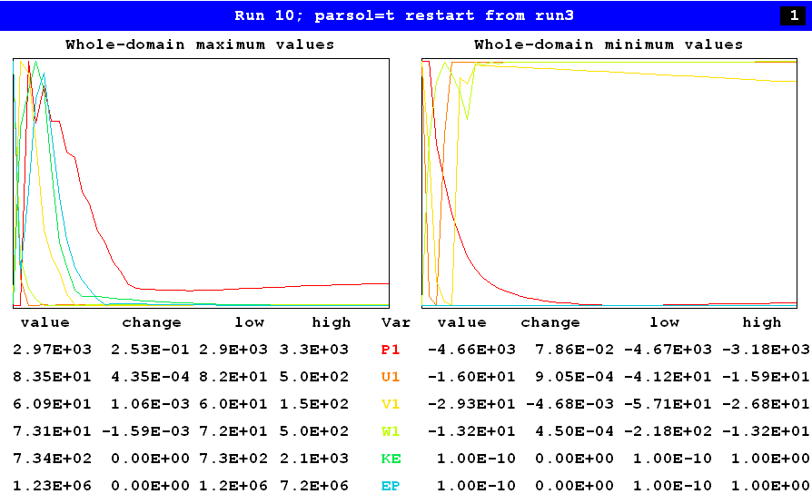This screenshot has width=812, height=504.
Task: Select the red P1 variable label
Action: point(391,350)
